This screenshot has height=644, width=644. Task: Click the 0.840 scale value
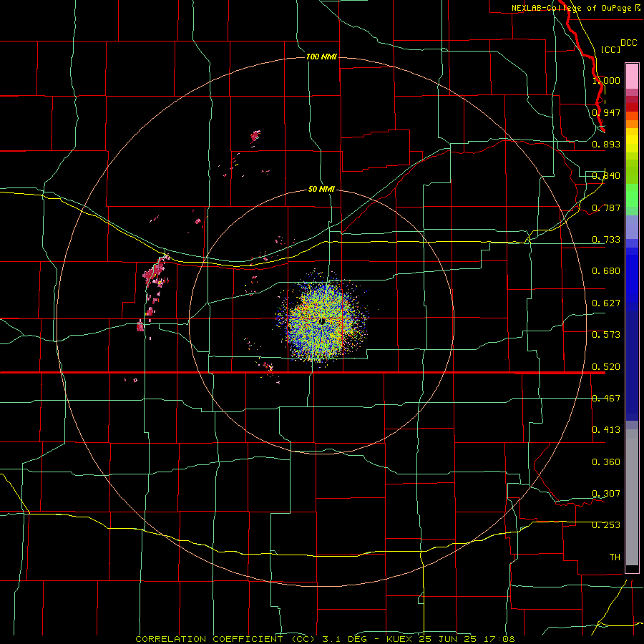[606, 176]
